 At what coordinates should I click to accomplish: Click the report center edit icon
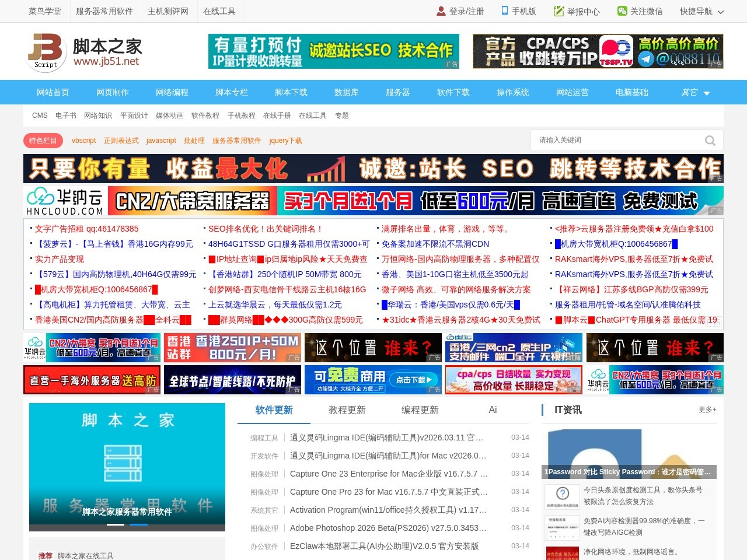pyautogui.click(x=558, y=11)
